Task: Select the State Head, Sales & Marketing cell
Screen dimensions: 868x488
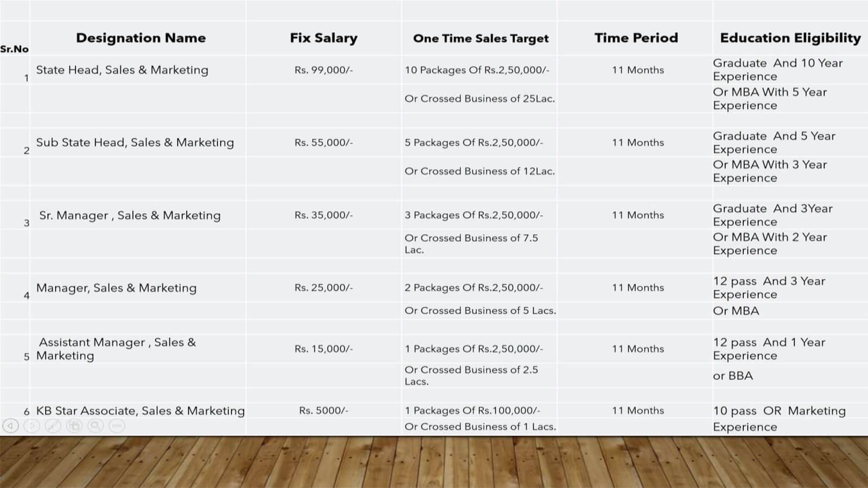Action: (122, 70)
